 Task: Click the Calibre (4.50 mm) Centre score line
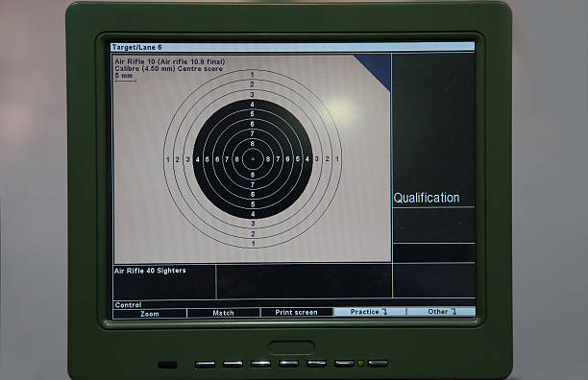[x=168, y=68]
